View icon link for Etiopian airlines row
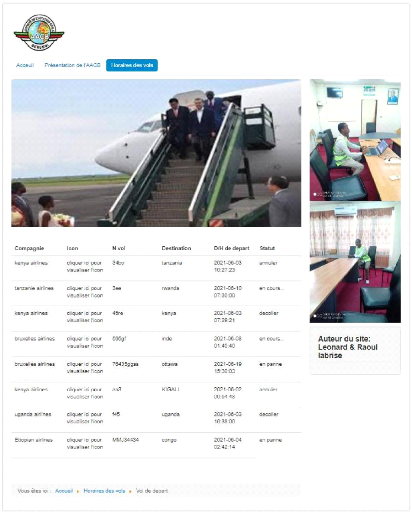Viewport: 412px width, 512px height. (x=85, y=444)
